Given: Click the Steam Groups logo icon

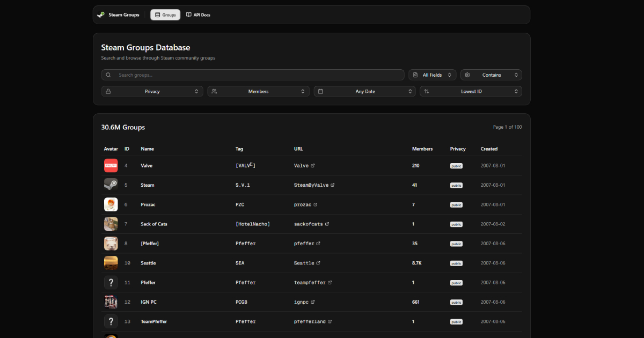Looking at the screenshot, I should (x=101, y=15).
